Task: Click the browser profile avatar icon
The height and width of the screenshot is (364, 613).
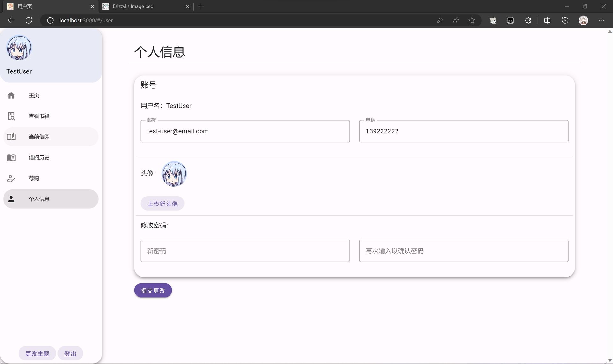Action: pos(583,20)
